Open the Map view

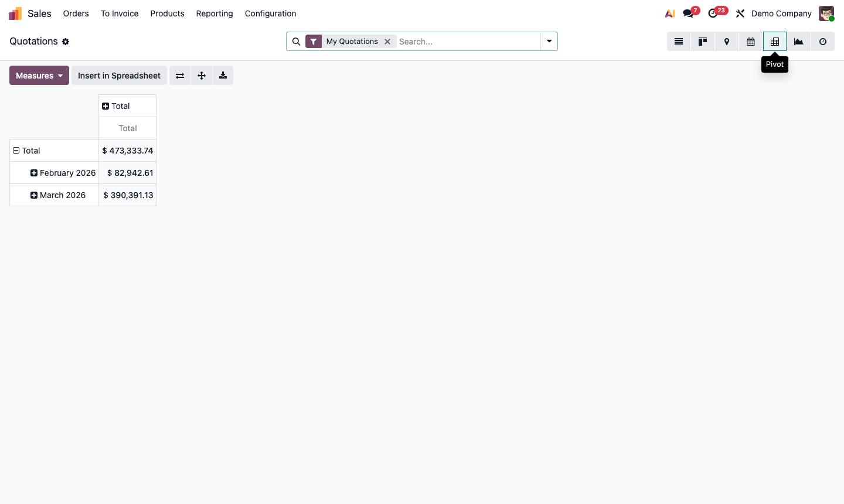pyautogui.click(x=727, y=42)
